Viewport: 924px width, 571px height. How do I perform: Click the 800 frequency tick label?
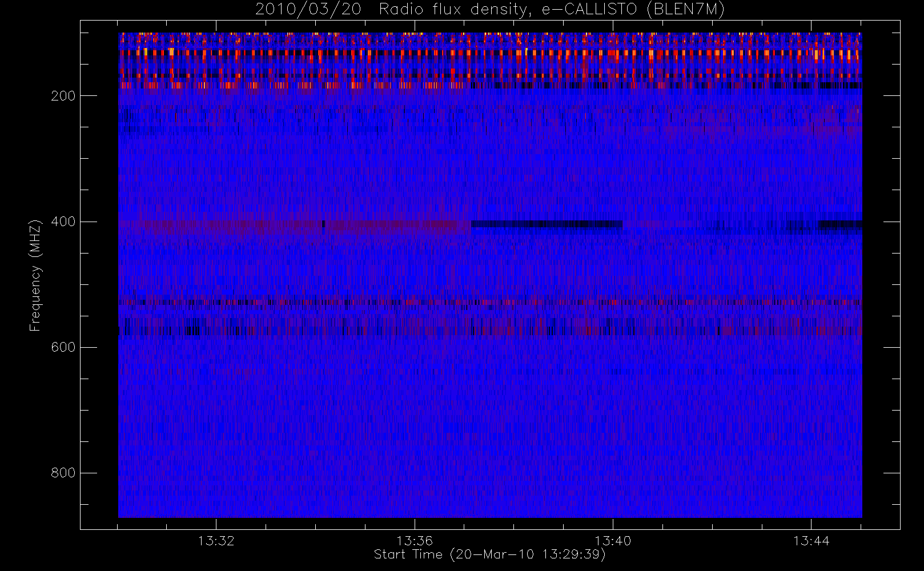point(63,473)
